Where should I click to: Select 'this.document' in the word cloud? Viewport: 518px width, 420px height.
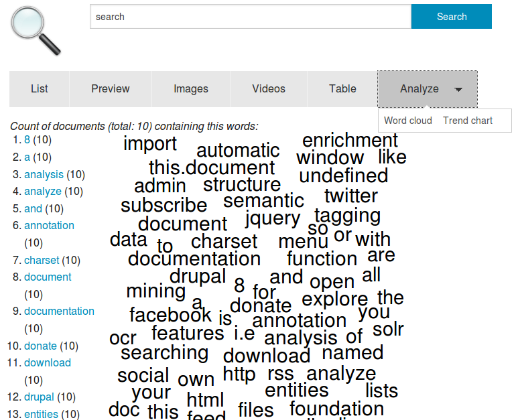212,167
